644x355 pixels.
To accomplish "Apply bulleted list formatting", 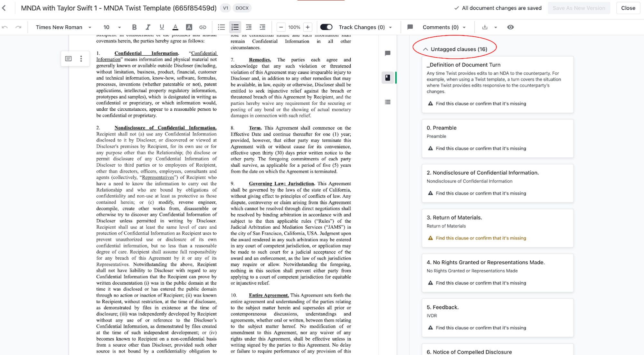I will tap(221, 27).
